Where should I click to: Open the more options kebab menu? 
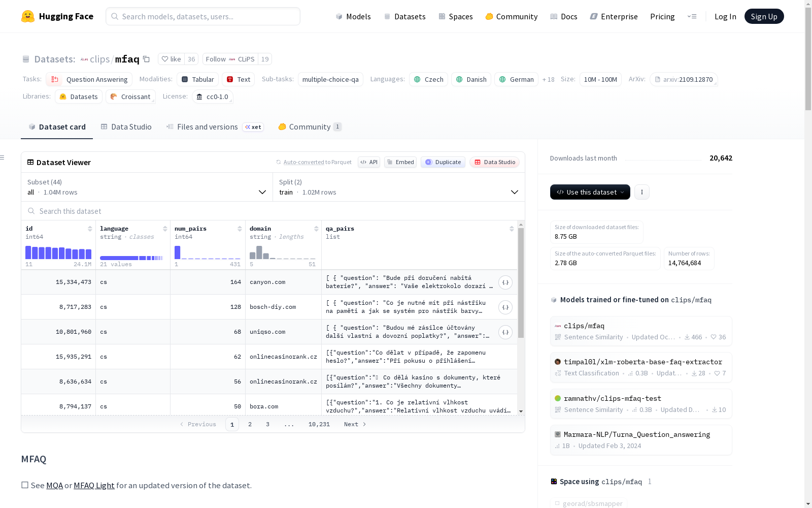pyautogui.click(x=642, y=192)
